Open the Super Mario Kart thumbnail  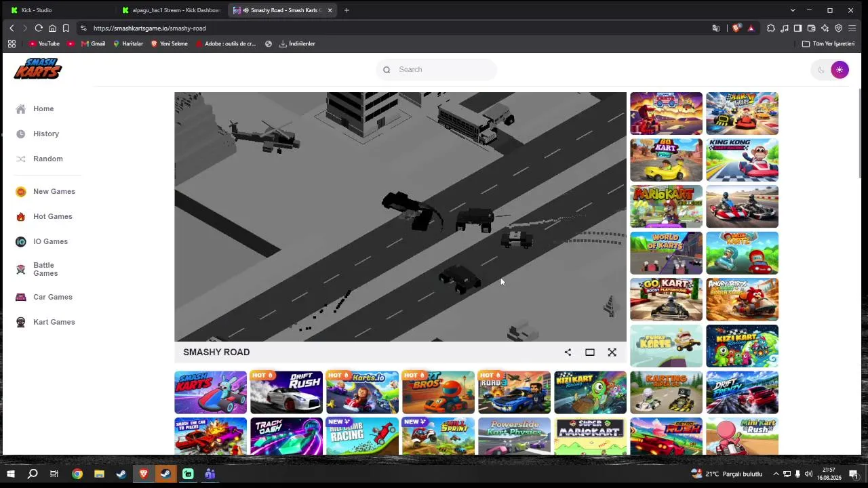tap(591, 436)
